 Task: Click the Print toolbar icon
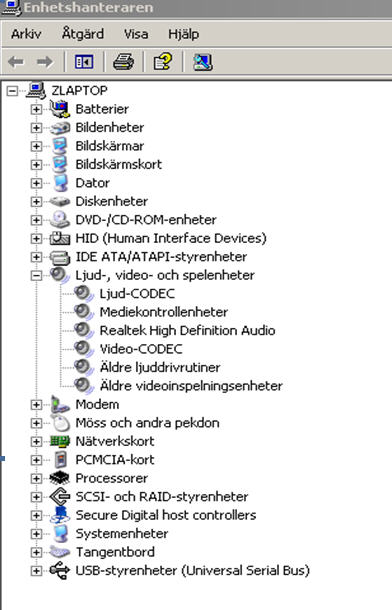point(124,62)
